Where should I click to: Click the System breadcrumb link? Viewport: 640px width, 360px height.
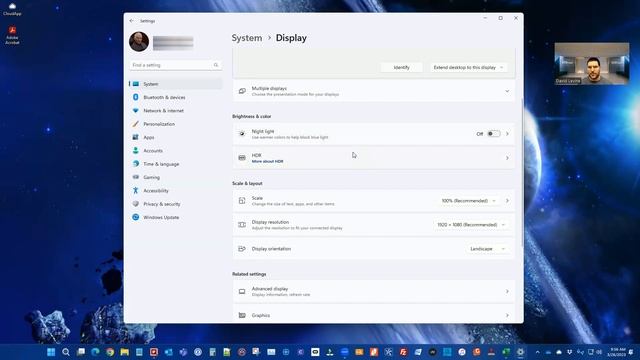coord(247,38)
